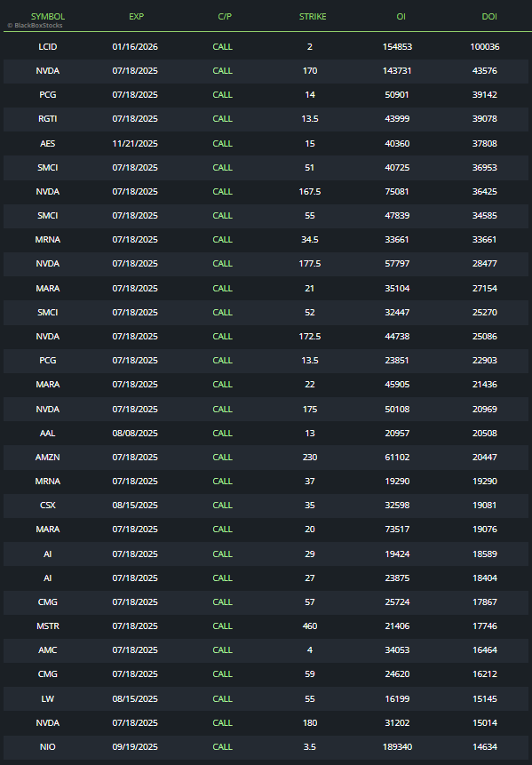Click DOI value 27154
Viewport: 532px width, 765px height.
[485, 289]
